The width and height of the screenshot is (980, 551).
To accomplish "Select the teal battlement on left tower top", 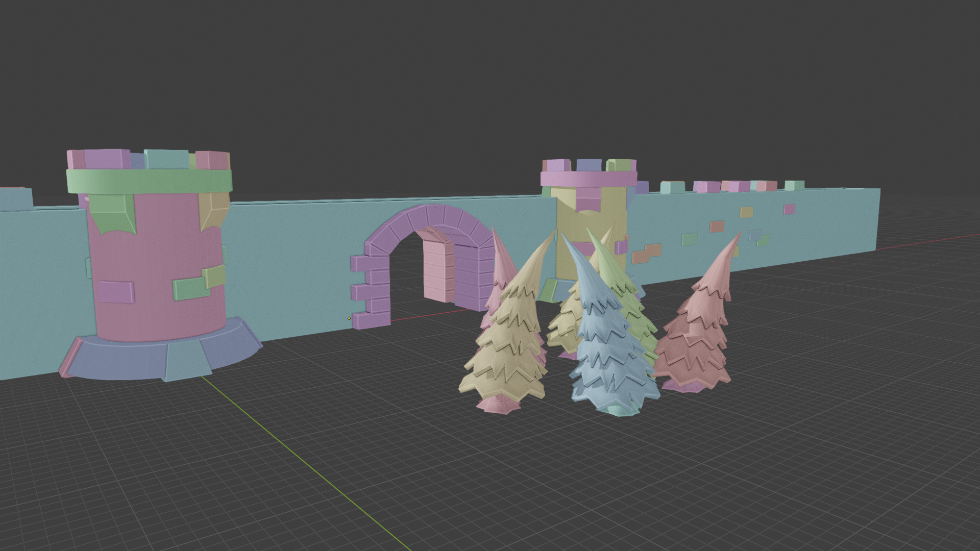I will [x=166, y=159].
